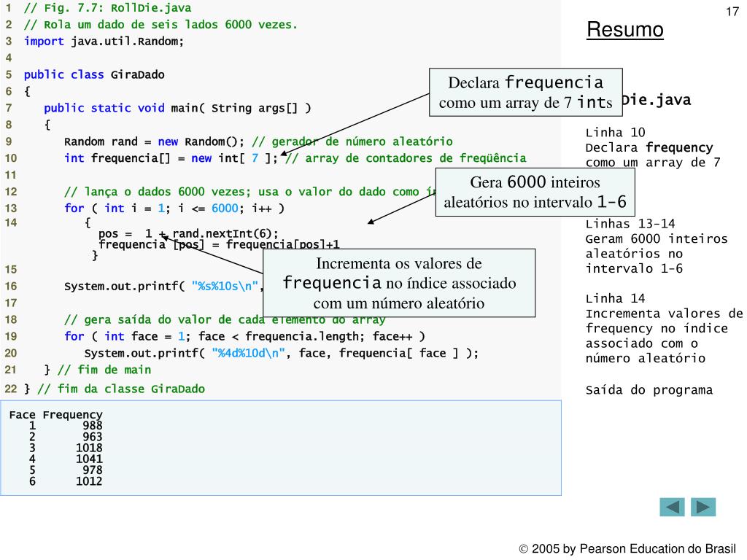Select callout 'Gera 6000 inteiros aleatórios'

click(535, 192)
